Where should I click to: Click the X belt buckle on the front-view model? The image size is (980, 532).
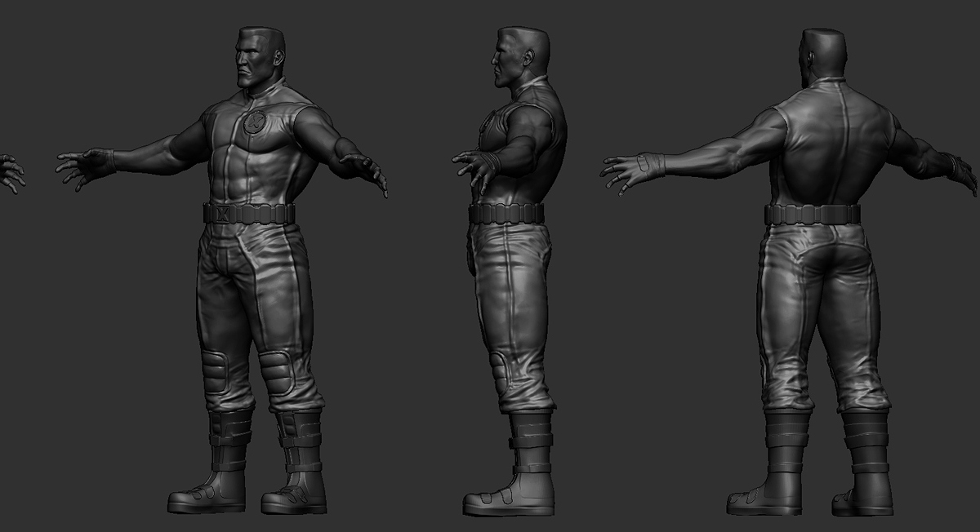[x=220, y=215]
